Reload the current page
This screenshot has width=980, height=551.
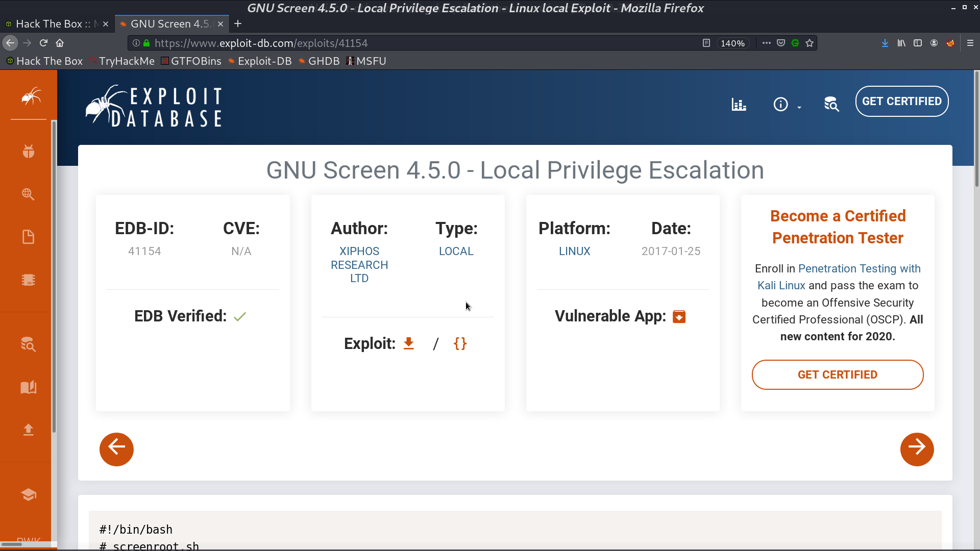coord(43,43)
